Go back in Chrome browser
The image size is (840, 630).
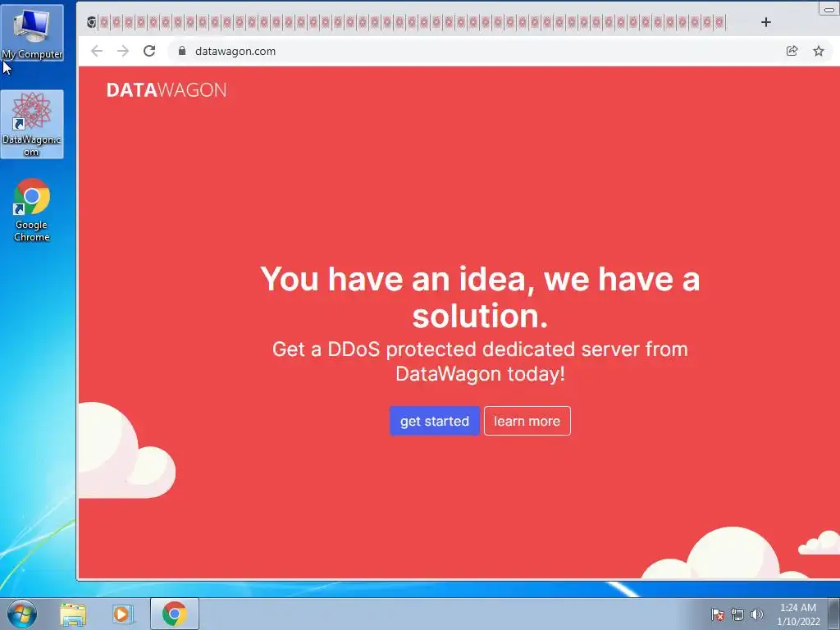coord(97,51)
